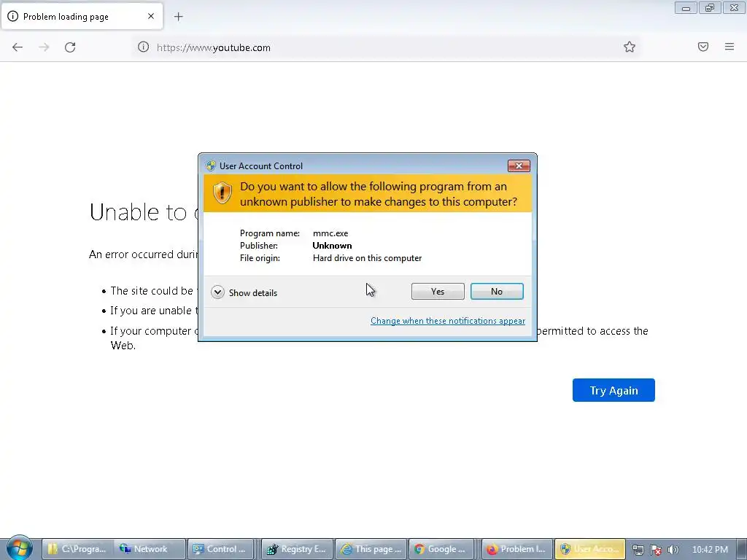Screen dimensions: 747x560
Task: Open Firefox hamburger menu
Action: [729, 47]
